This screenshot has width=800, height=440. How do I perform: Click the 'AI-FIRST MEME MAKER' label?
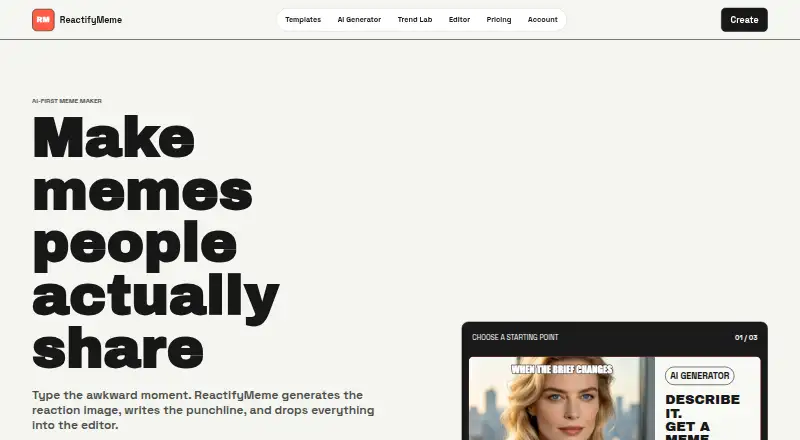[67, 101]
